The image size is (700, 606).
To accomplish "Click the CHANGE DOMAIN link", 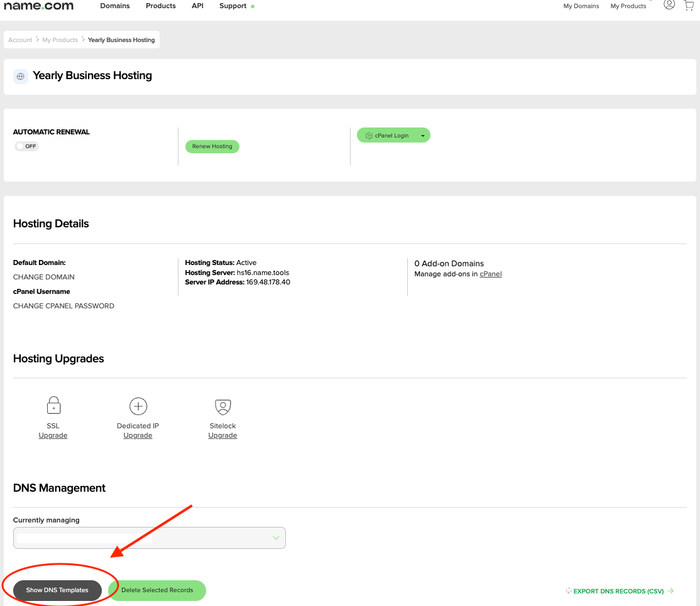I will [x=44, y=277].
